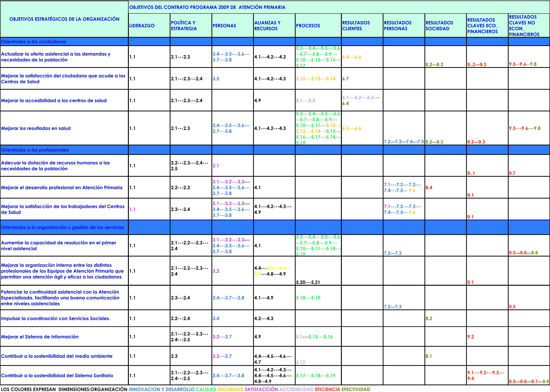Click the red 8.4 cell in Resultados Sociedad
The image size is (550, 392).
[429, 188]
